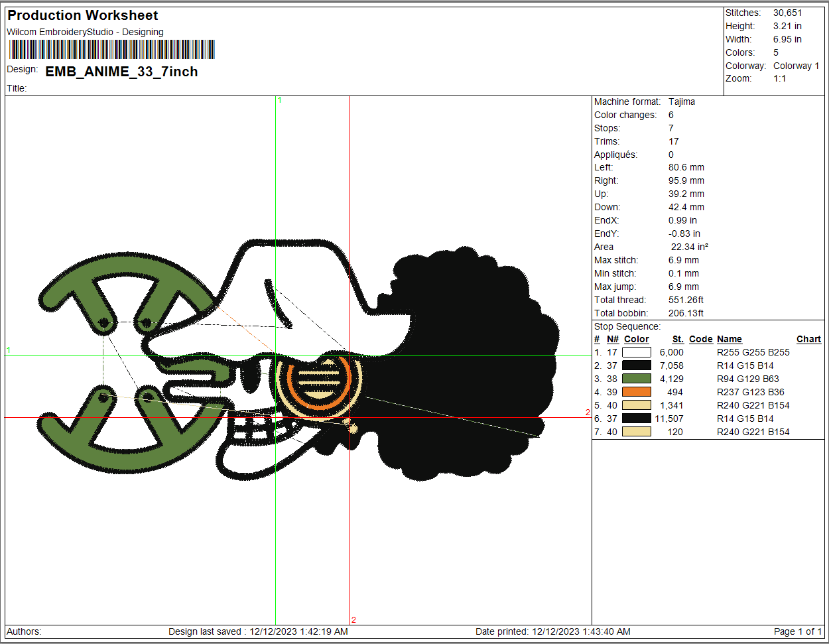Pick the orange color swatch in stop 4
The height and width of the screenshot is (644, 829).
tap(636, 392)
